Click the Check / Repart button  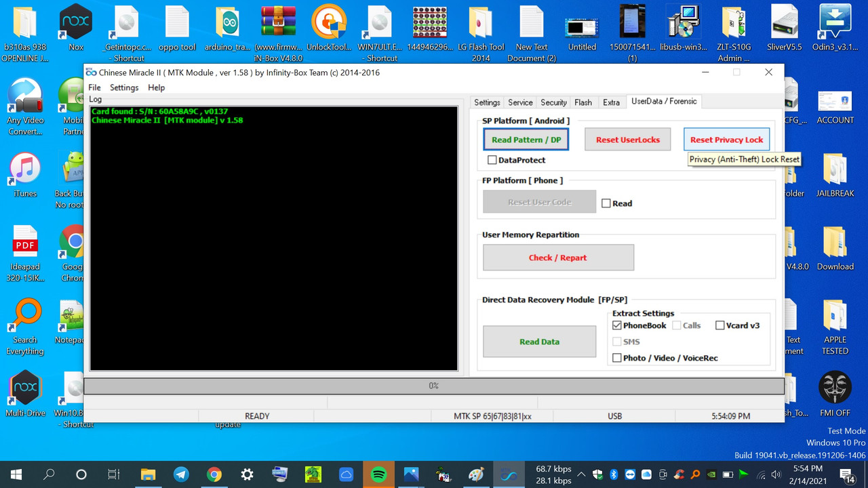point(558,258)
